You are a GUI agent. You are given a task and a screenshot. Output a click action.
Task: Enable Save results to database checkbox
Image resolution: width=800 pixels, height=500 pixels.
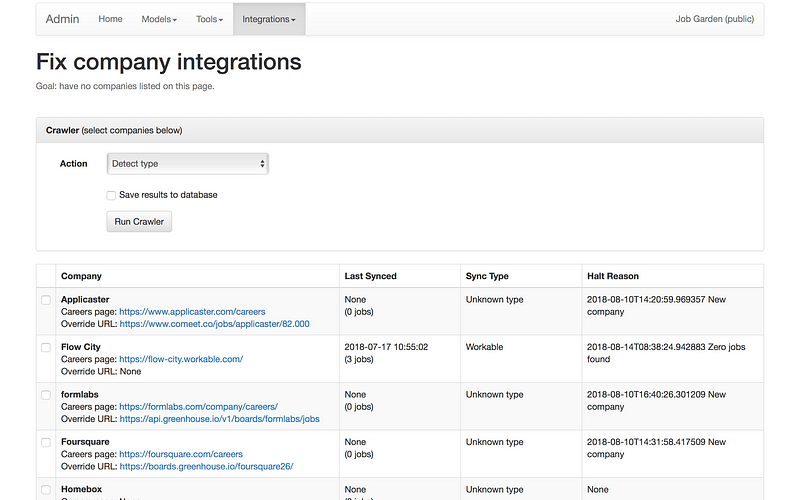[111, 195]
